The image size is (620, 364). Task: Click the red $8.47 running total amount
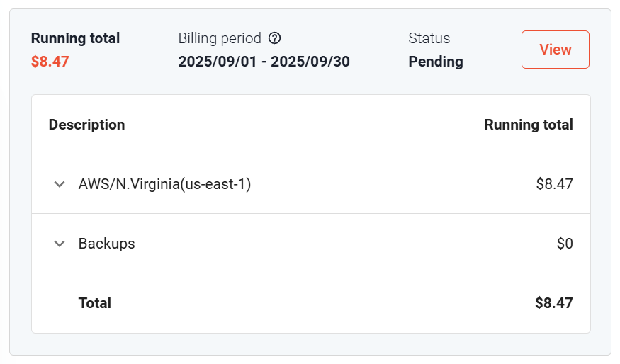[50, 62]
